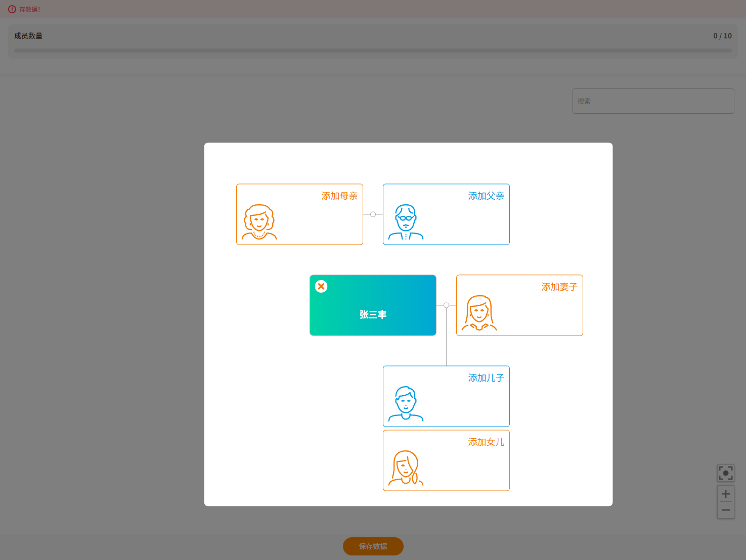Click the wife avatar icon
Image resolution: width=746 pixels, height=560 pixels.
[479, 313]
